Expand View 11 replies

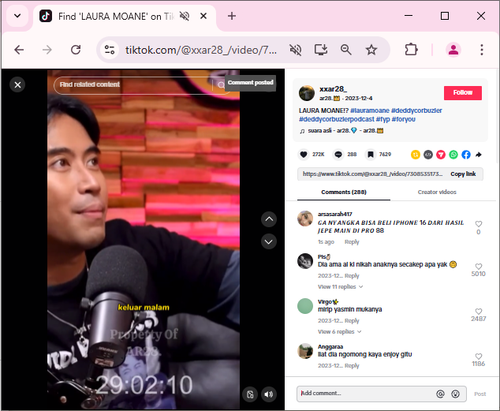pos(340,287)
